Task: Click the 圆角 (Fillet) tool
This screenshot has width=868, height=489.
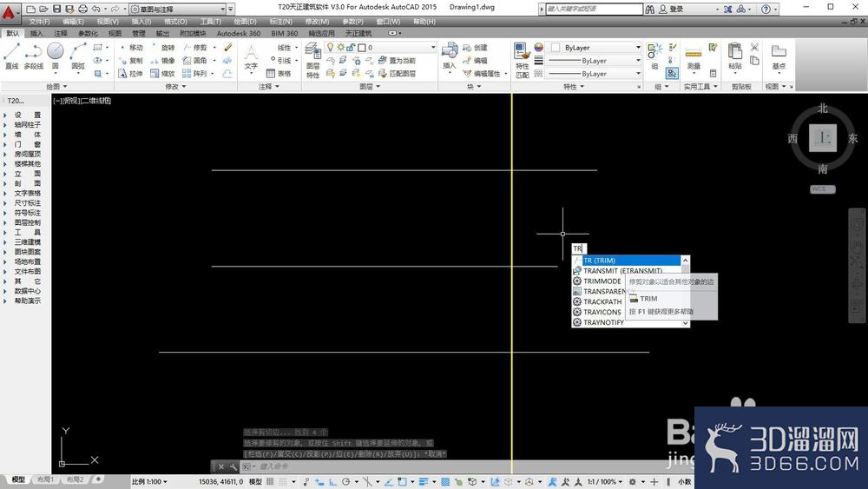Action: (195, 60)
